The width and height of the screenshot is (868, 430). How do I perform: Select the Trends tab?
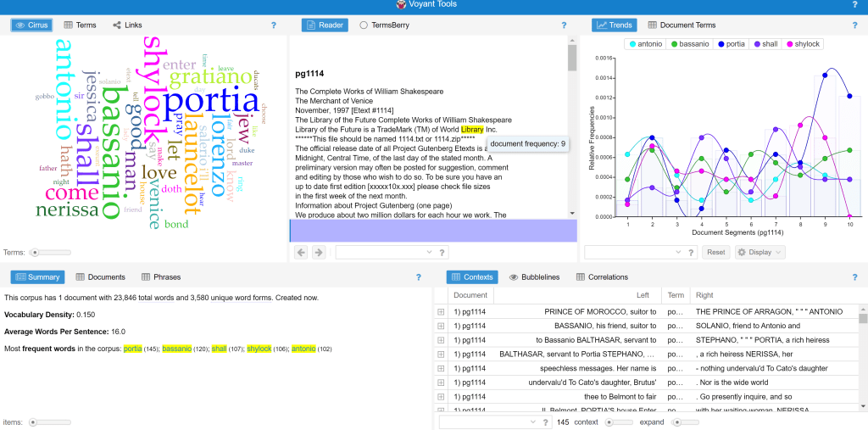615,25
